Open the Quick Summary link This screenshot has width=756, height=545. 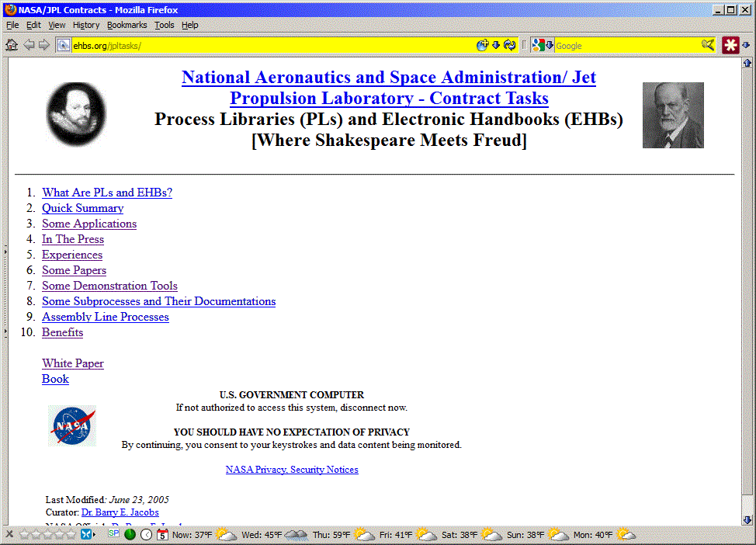pos(82,208)
